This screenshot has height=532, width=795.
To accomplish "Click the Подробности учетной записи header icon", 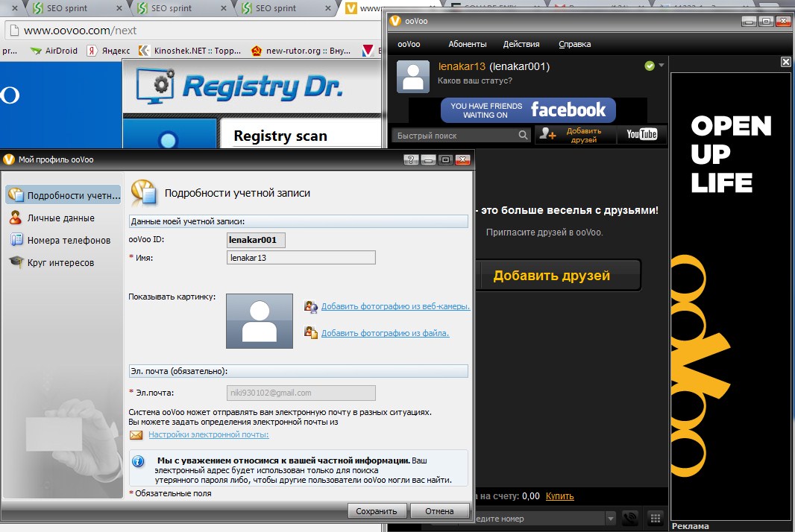I will point(144,192).
